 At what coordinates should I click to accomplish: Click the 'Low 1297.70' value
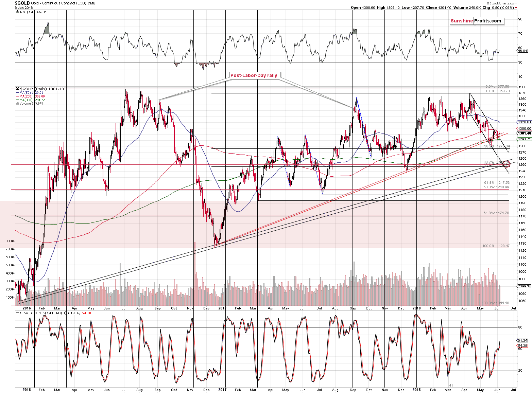[x=413, y=7]
